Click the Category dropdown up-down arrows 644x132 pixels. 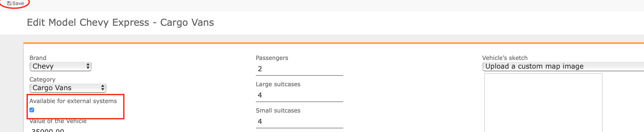click(103, 88)
